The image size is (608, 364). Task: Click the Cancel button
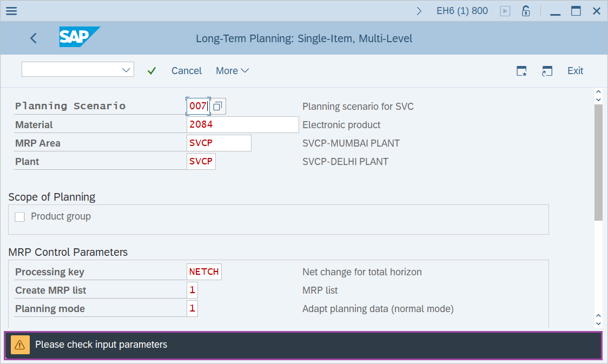click(x=186, y=70)
